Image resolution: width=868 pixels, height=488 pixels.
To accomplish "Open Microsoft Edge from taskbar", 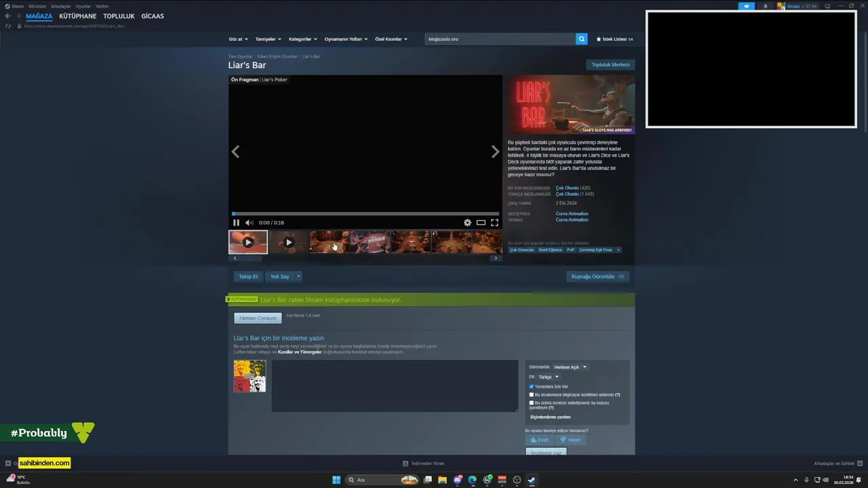I will [473, 480].
